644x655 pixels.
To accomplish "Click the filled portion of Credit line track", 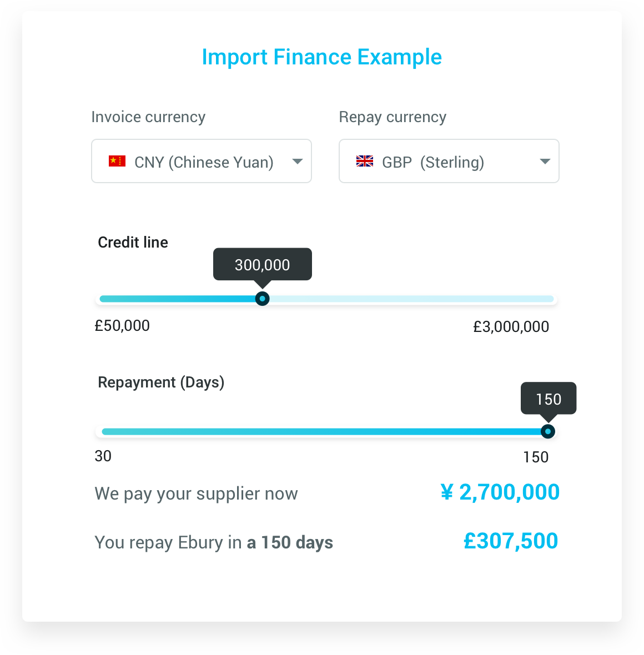I will click(178, 299).
